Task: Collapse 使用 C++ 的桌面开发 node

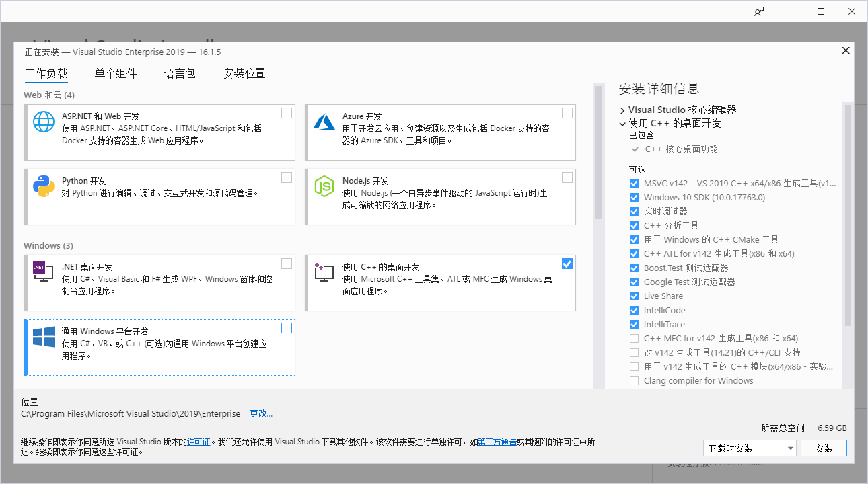Action: pyautogui.click(x=622, y=124)
